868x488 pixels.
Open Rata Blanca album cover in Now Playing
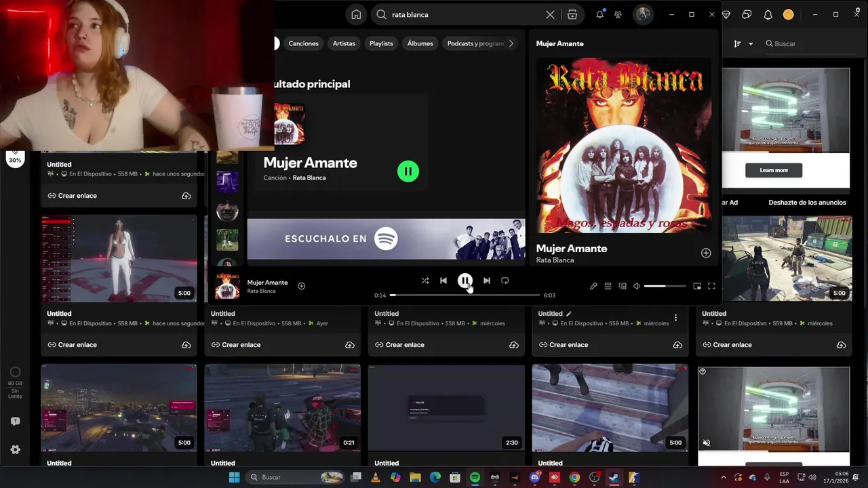pyautogui.click(x=624, y=146)
